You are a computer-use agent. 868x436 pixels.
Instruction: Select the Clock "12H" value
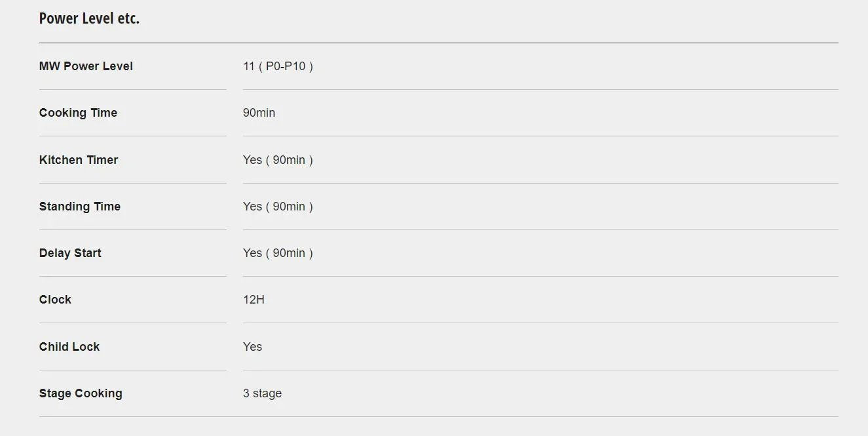(254, 300)
